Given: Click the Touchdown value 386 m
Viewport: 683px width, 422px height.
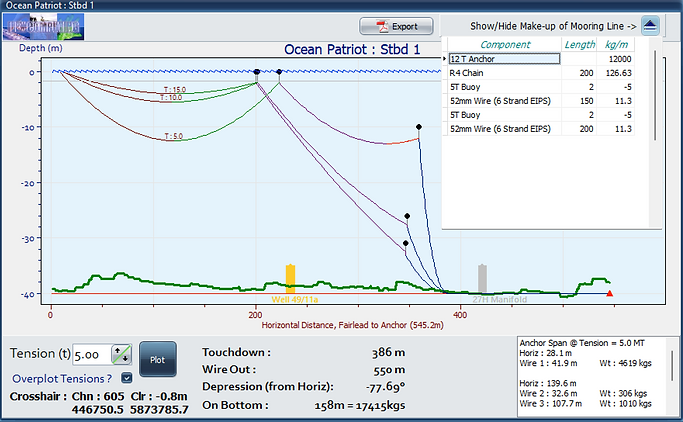Looking at the screenshot, I should 388,352.
